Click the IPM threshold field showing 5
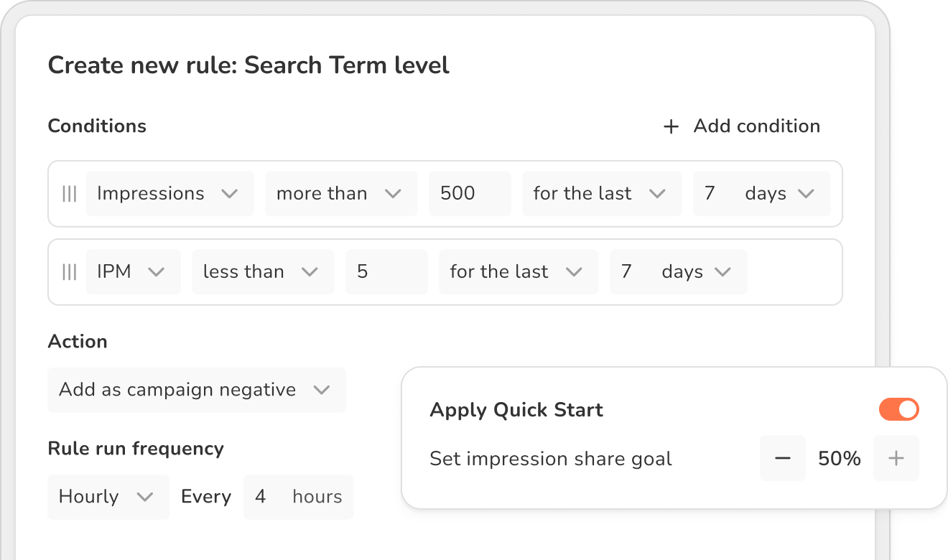The image size is (948, 560). tap(386, 272)
